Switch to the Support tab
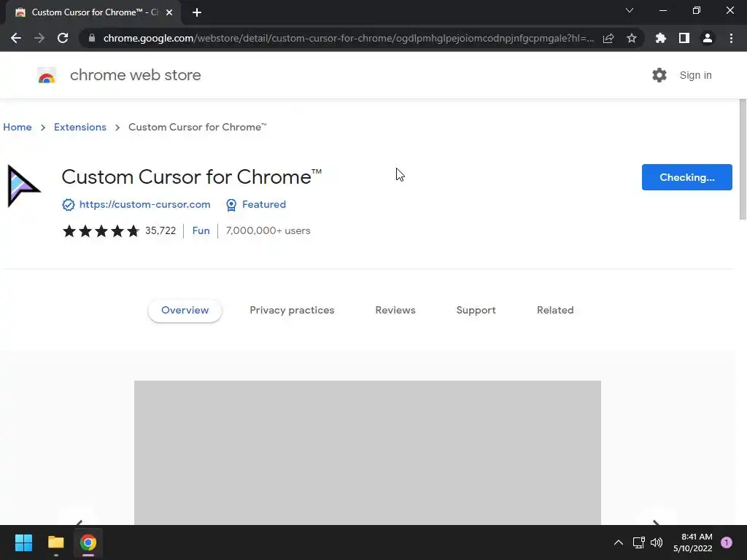 click(x=476, y=310)
